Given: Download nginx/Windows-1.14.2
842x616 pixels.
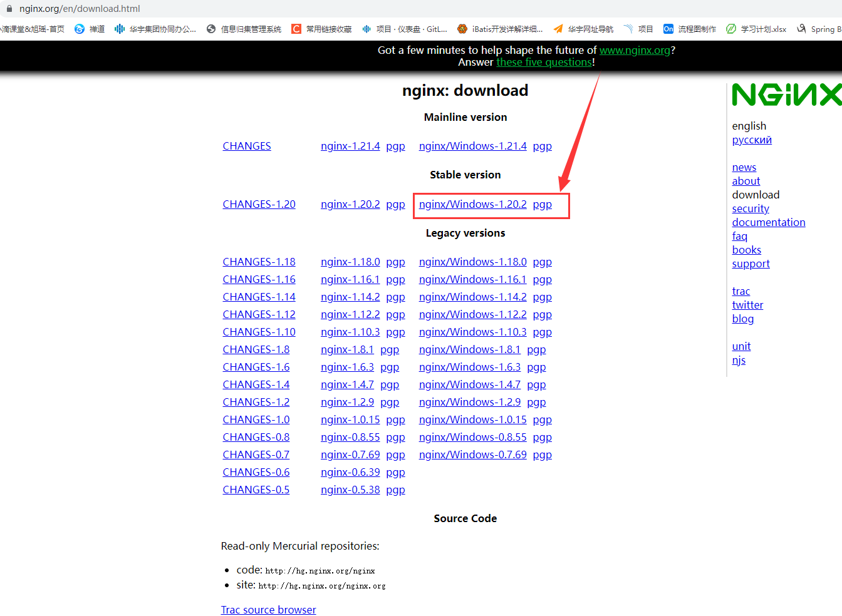Looking at the screenshot, I should [x=473, y=297].
